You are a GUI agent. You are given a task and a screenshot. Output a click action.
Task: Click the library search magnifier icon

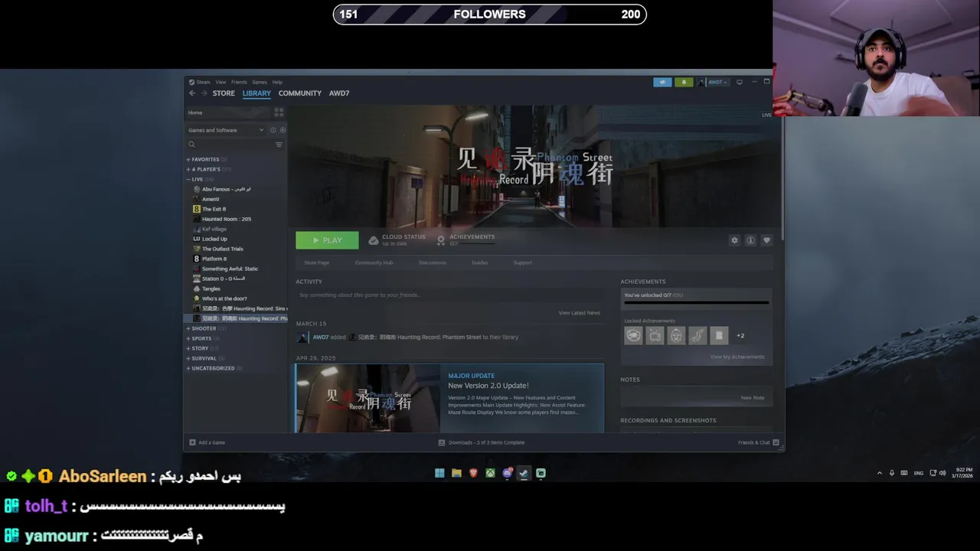(x=191, y=145)
